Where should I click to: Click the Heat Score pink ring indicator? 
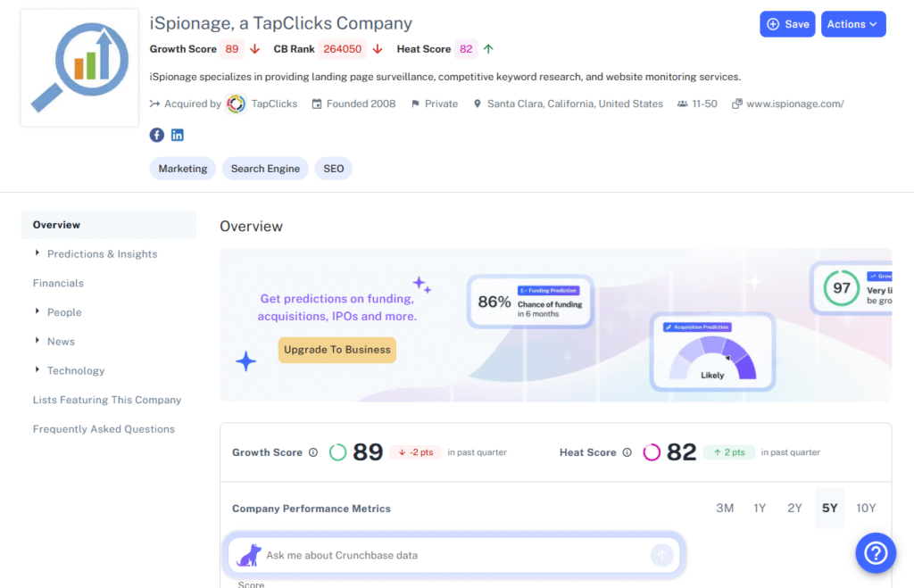(652, 452)
